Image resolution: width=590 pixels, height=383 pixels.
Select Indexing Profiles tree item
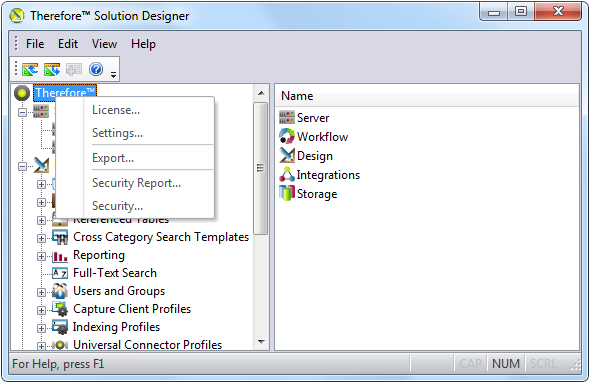[x=116, y=327]
